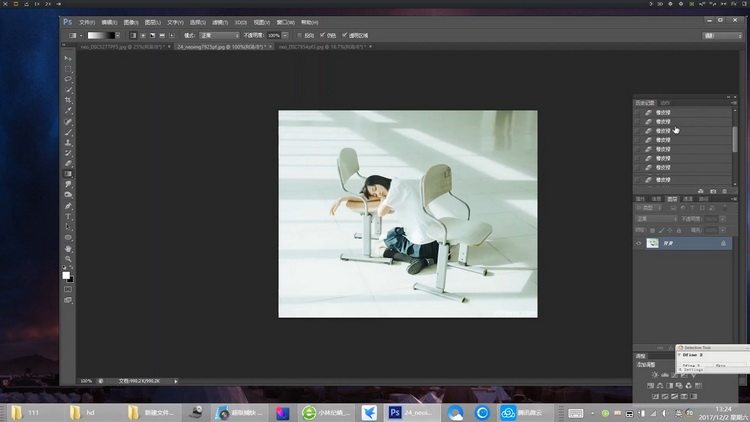
Task: Select the Rectangular Marquee tool
Action: pyautogui.click(x=68, y=69)
